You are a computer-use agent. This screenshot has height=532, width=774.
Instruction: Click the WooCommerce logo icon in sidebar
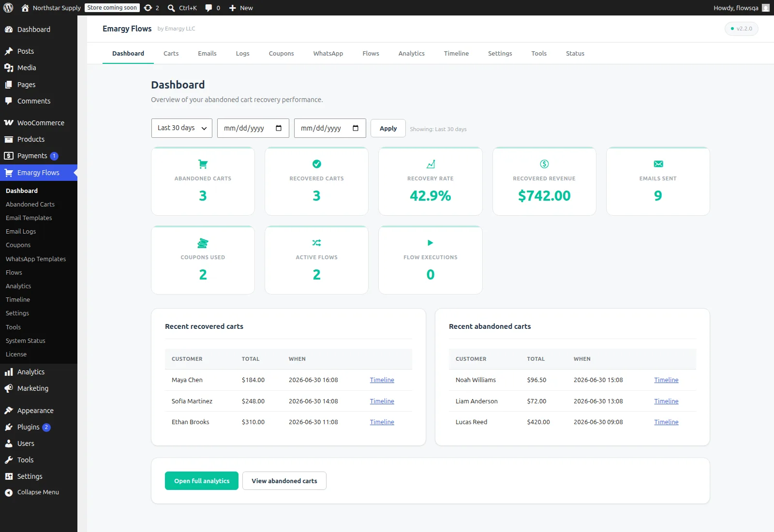tap(9, 123)
